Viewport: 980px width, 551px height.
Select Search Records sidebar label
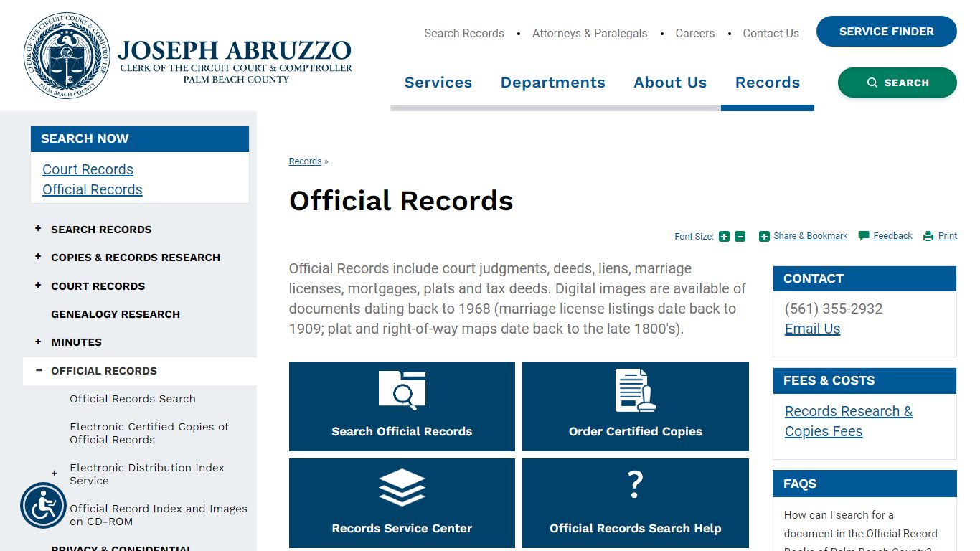tap(101, 230)
